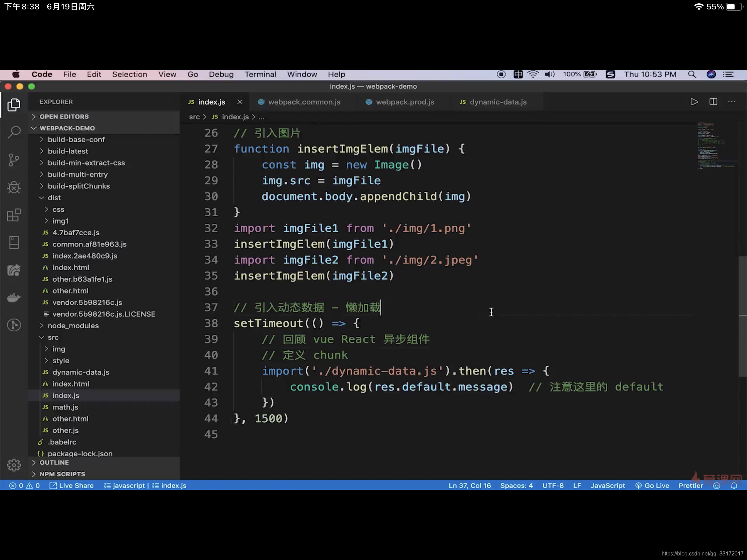Image resolution: width=747 pixels, height=560 pixels.
Task: Open notifications bell in status bar
Action: click(734, 485)
